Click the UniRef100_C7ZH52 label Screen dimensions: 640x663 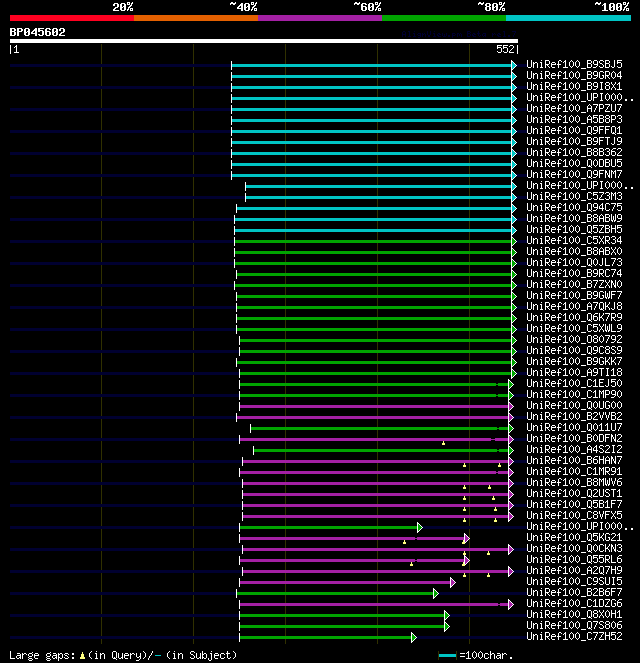click(574, 636)
